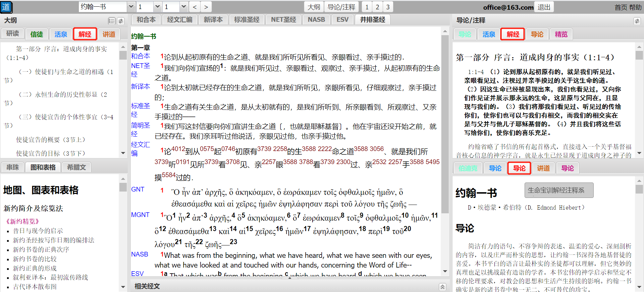This screenshot has width=644, height=292.
Task: Open the verse number dropdown
Action: coord(183,7)
